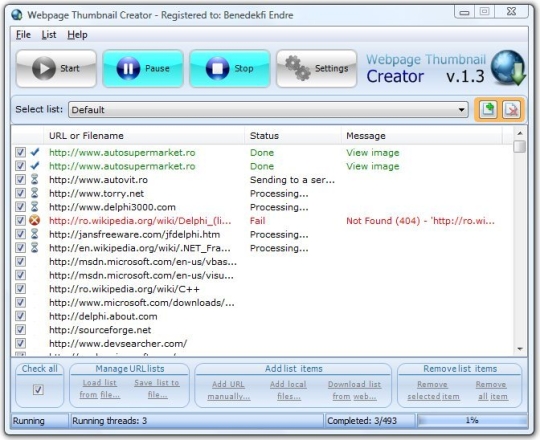The image size is (540, 440).
Task: Click the Start play button
Action: click(56, 69)
